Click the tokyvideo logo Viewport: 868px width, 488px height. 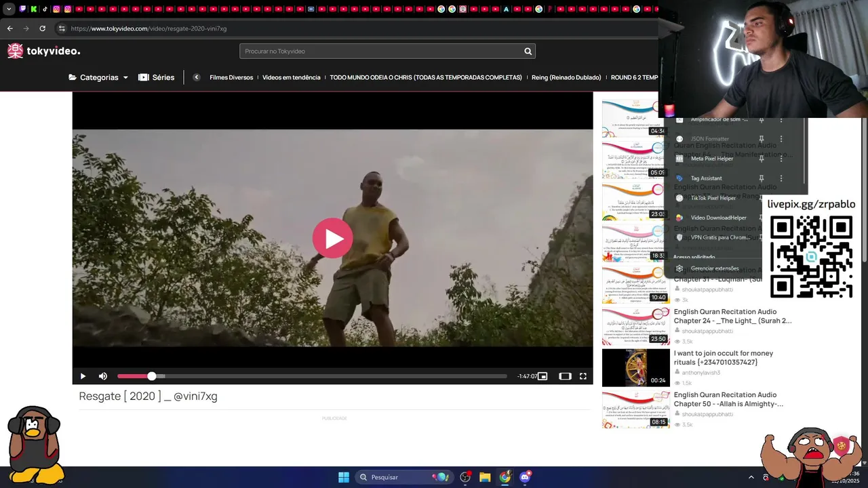coord(44,51)
